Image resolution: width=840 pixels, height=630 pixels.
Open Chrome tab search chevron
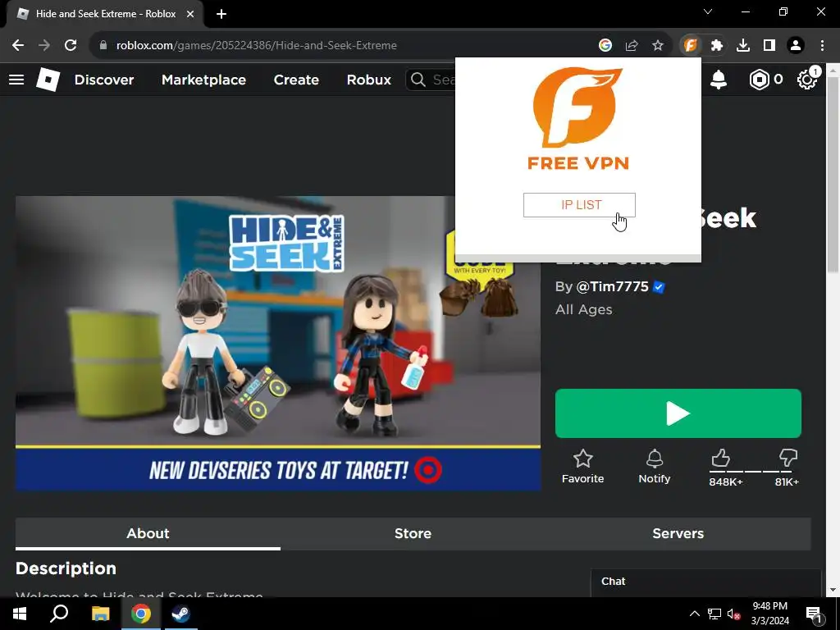(708, 11)
